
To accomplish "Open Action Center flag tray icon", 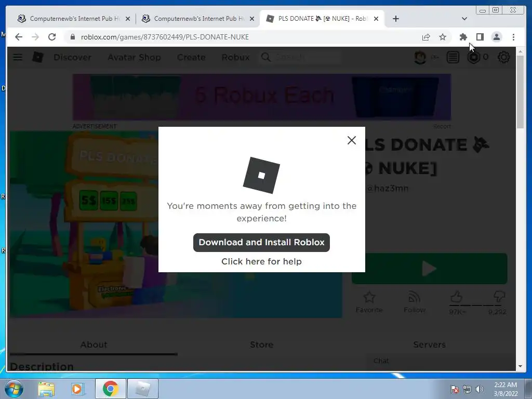I will 454,389.
